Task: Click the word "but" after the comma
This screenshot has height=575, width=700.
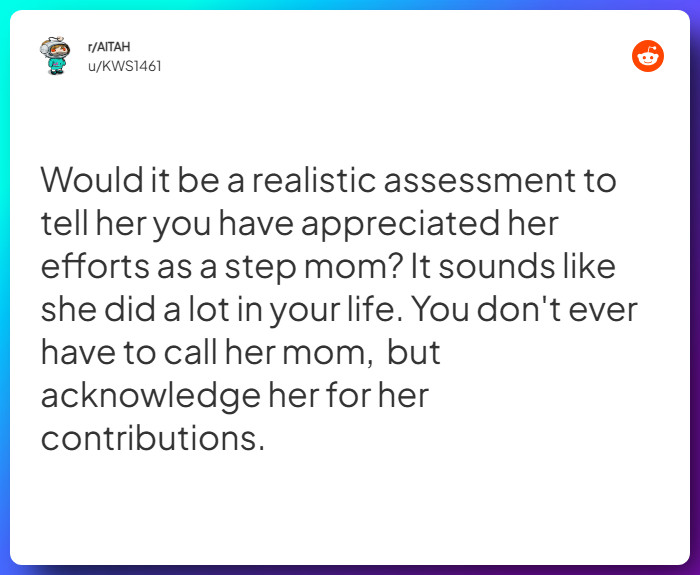Action: click(x=413, y=352)
